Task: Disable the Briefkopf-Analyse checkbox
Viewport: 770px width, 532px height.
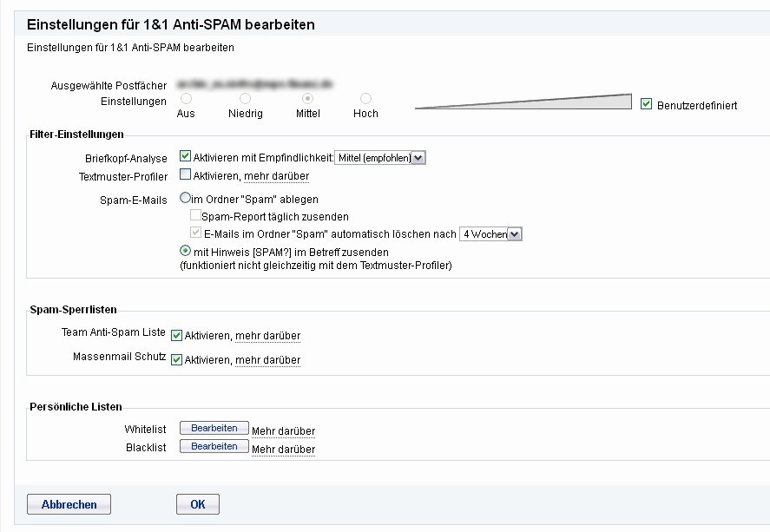Action: pos(185,157)
